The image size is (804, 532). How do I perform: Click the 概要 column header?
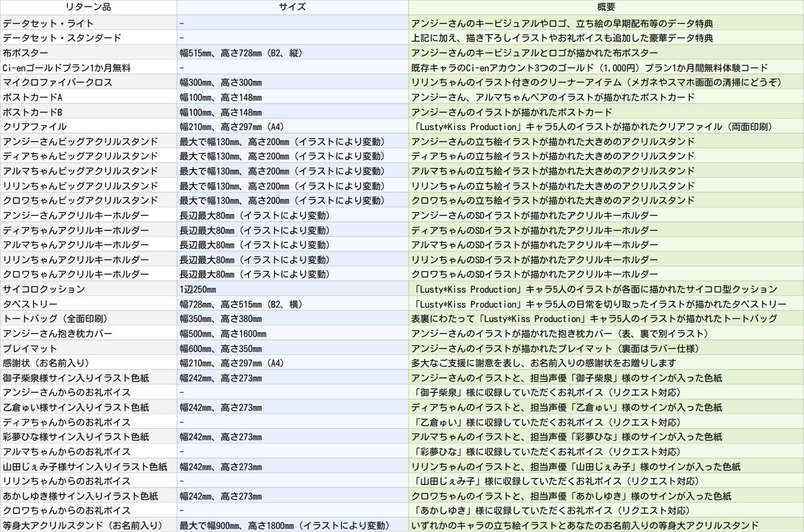coord(606,7)
